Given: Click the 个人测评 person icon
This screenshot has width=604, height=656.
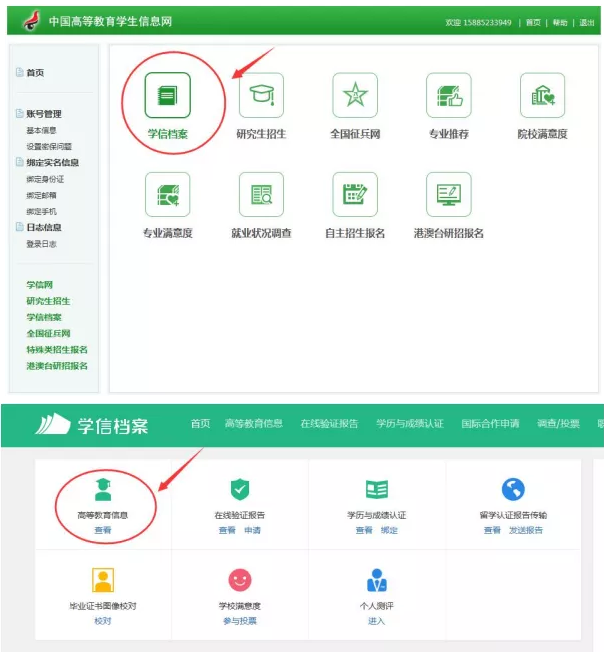Looking at the screenshot, I should click(377, 580).
